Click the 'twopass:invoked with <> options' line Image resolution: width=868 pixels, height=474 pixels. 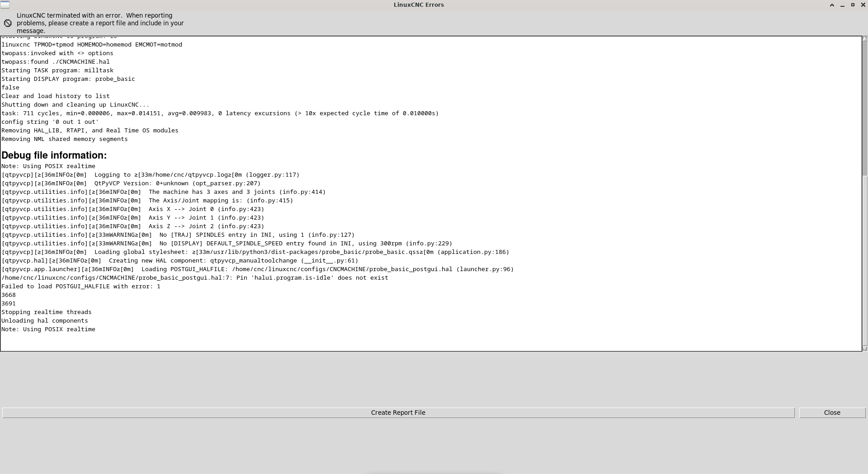pyautogui.click(x=57, y=53)
